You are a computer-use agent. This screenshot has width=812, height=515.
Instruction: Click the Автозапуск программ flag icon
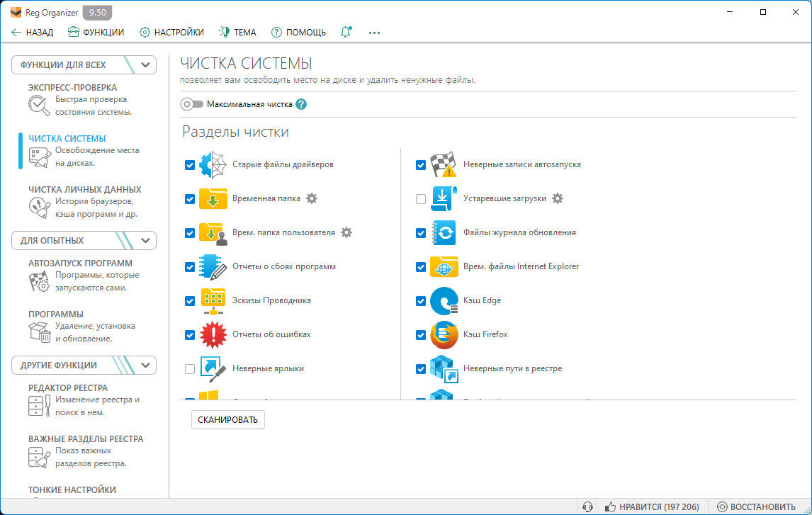pyautogui.click(x=39, y=281)
